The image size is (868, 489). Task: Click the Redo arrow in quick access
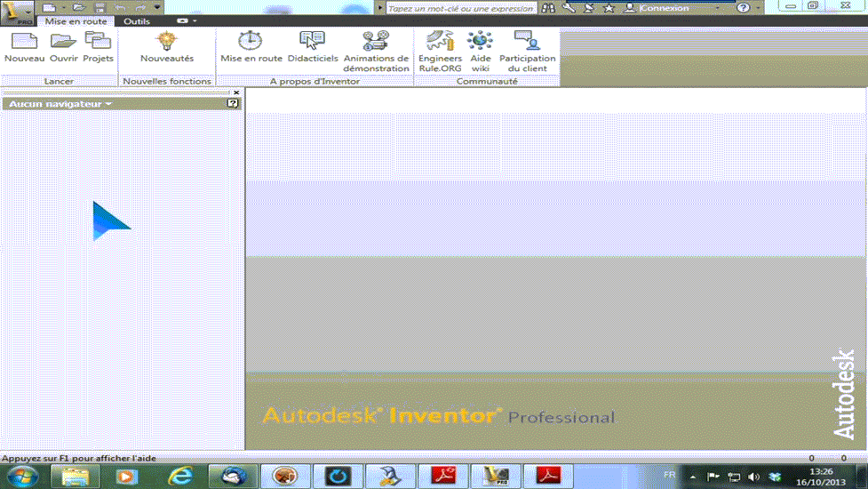pos(140,8)
